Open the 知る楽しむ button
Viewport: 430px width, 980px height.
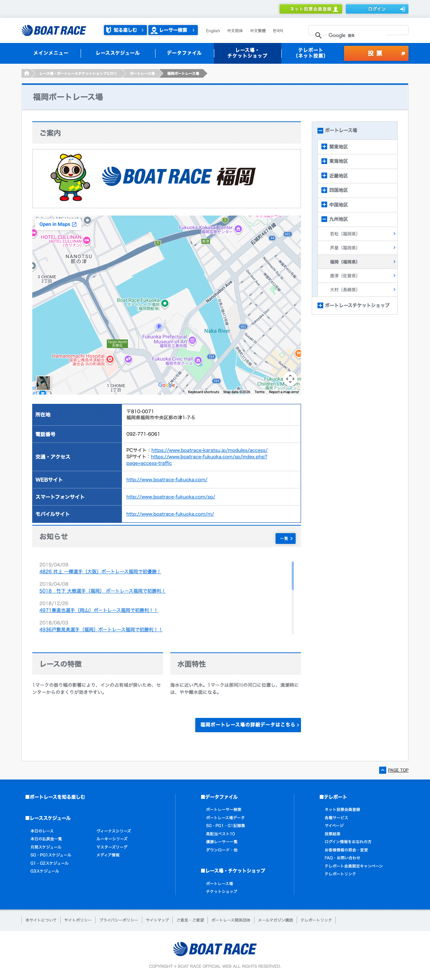point(125,30)
